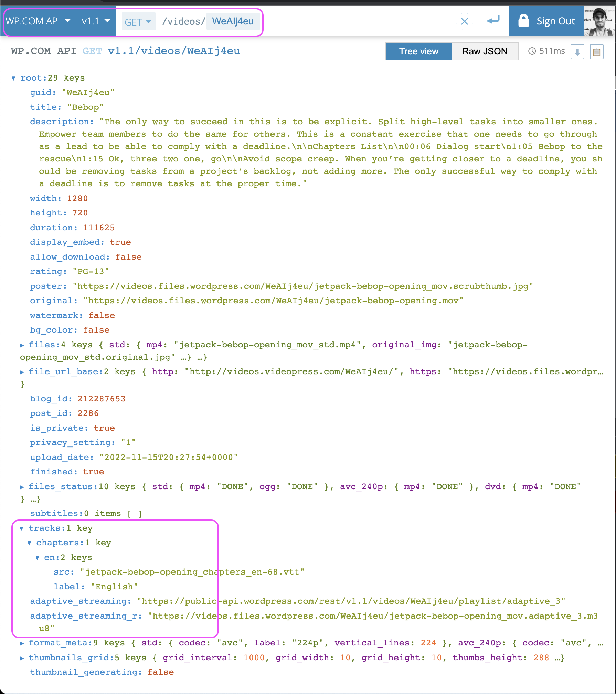Click the width value 1280
616x694 pixels.
click(x=77, y=199)
